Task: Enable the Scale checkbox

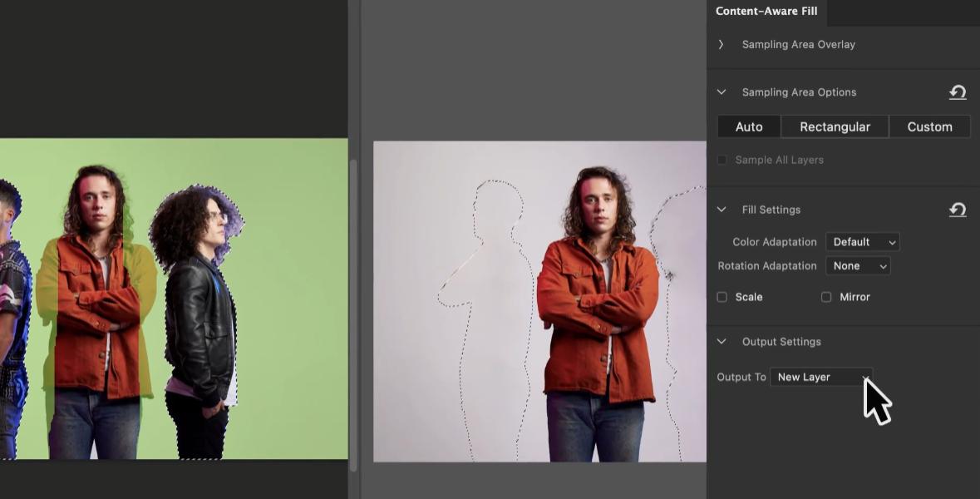Action: [721, 297]
